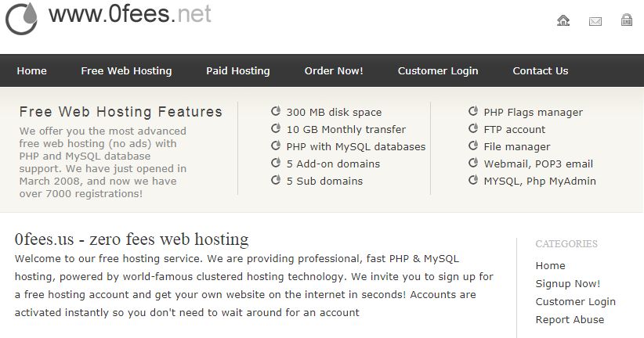This screenshot has width=644, height=338.
Task: Click bullet icon beside 5 Sub domains
Action: tap(276, 180)
